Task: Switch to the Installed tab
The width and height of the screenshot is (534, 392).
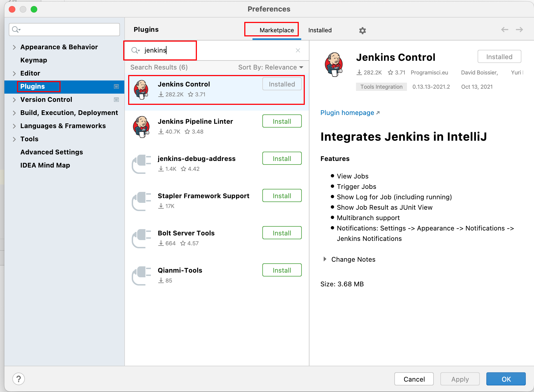Action: [x=320, y=30]
